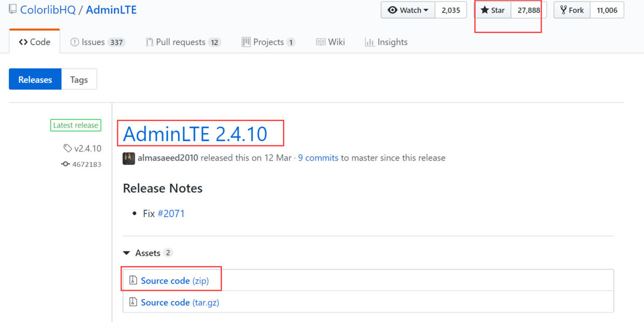The width and height of the screenshot is (644, 322).
Task: Open the Insights tab
Action: click(386, 42)
